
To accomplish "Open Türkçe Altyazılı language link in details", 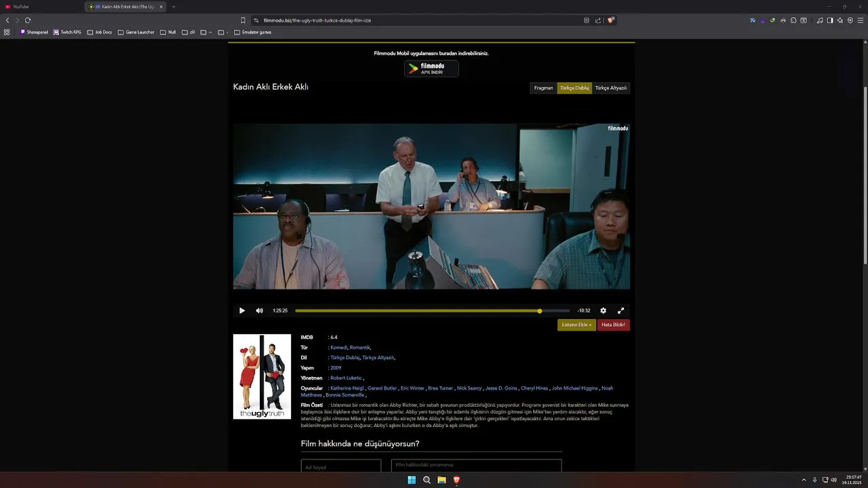I will pyautogui.click(x=378, y=358).
